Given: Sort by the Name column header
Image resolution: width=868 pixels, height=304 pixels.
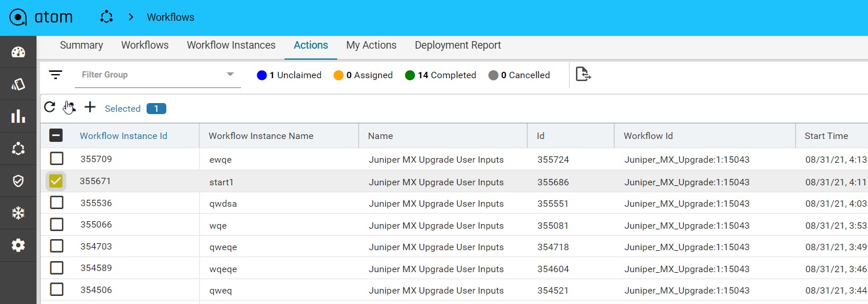Looking at the screenshot, I should (380, 136).
